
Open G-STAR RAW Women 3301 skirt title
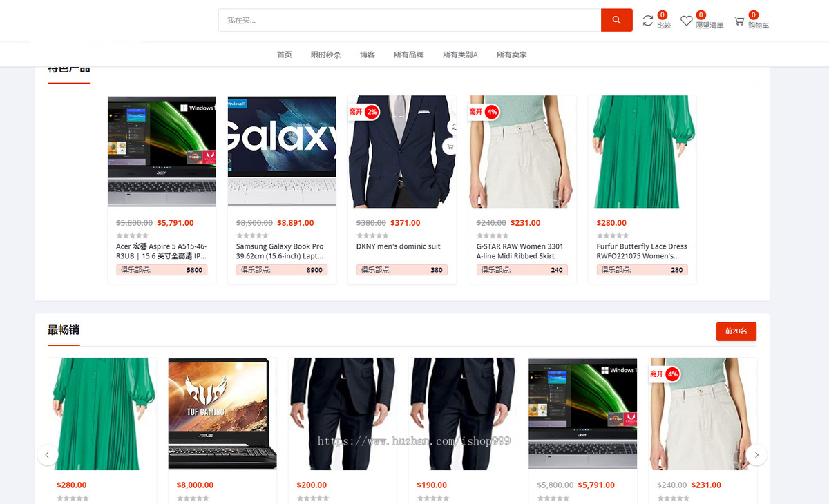(x=520, y=251)
